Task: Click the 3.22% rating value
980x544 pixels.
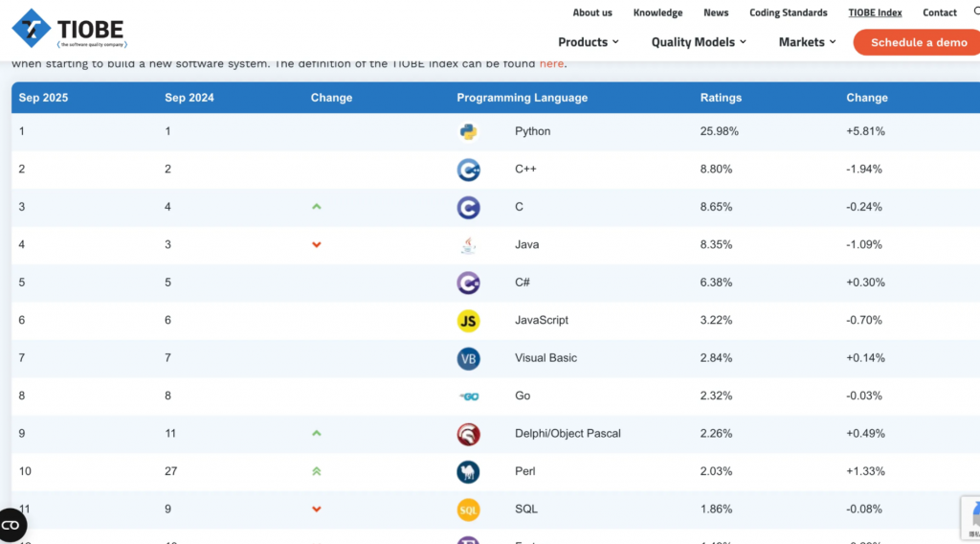Action: (x=716, y=320)
